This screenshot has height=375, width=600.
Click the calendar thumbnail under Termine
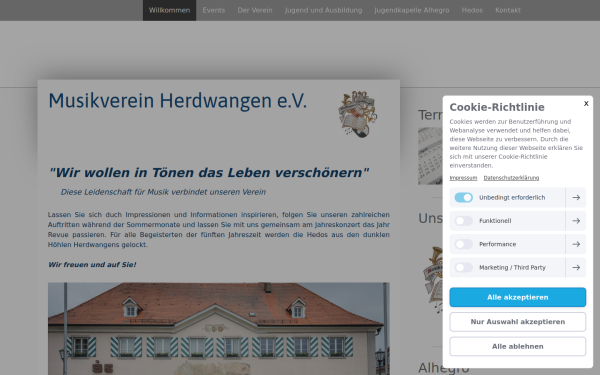(x=430, y=156)
